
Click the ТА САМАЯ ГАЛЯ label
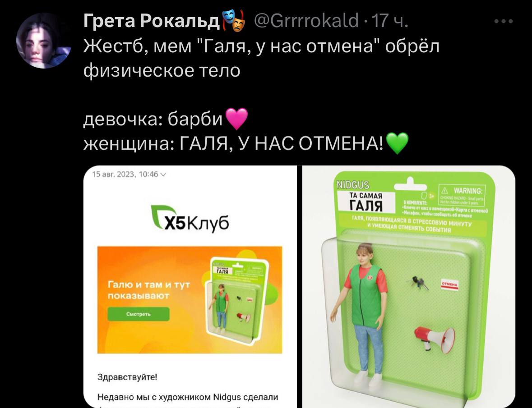pos(366,202)
